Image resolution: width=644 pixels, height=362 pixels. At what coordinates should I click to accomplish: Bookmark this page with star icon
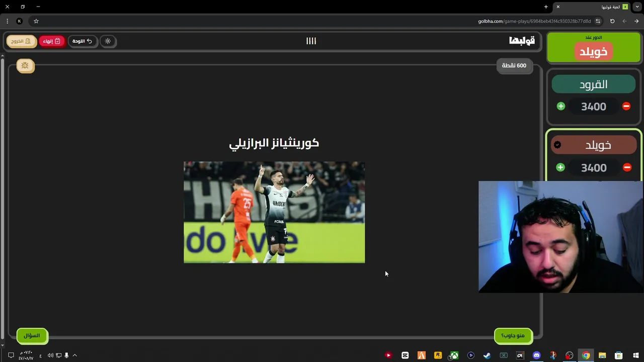coord(36,21)
